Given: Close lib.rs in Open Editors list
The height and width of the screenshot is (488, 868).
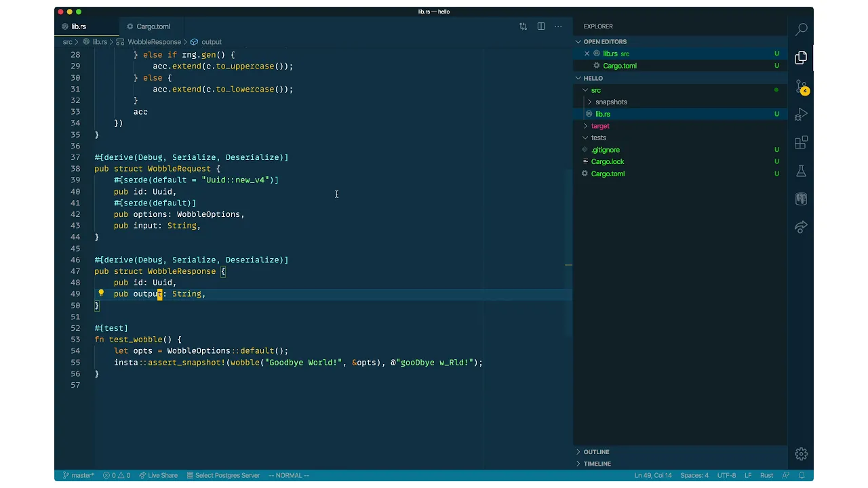Looking at the screenshot, I should point(587,54).
